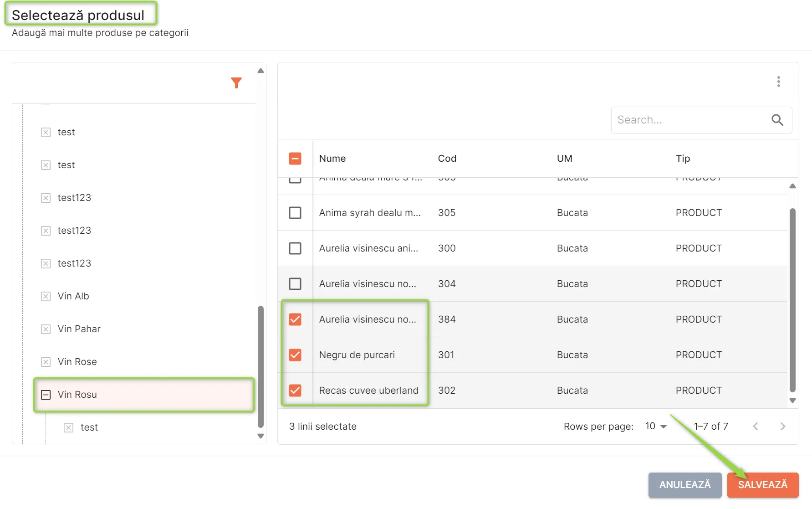
Task: Select the Vin Pahar category
Action: 79,329
